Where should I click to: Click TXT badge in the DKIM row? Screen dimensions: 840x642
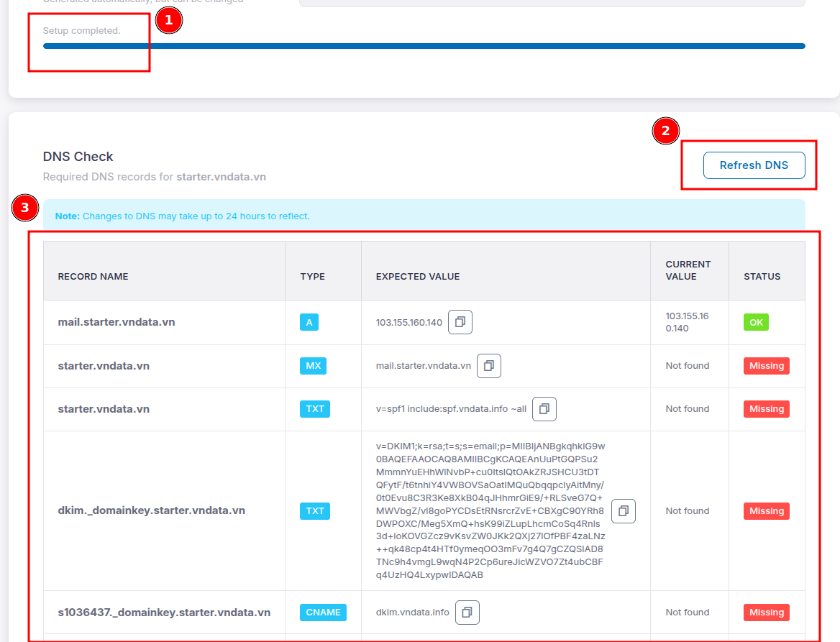coord(314,511)
